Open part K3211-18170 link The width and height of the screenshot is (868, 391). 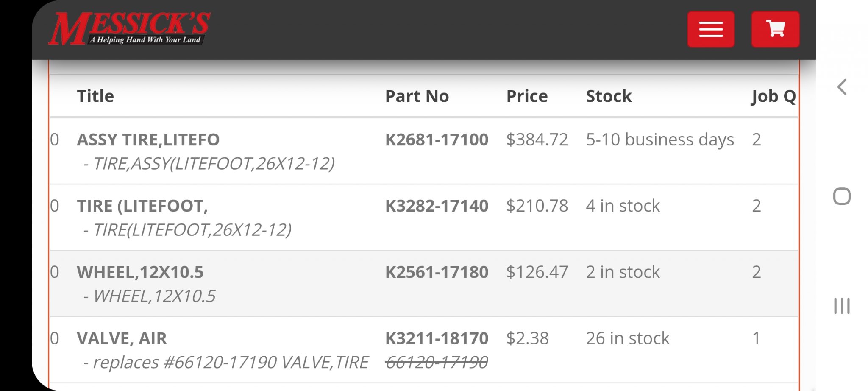[437, 338]
